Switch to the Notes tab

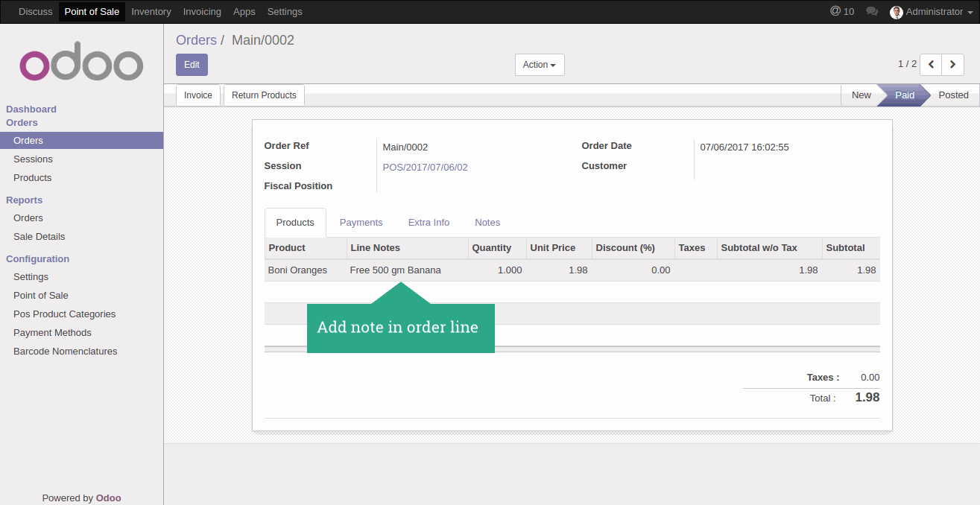tap(487, 223)
